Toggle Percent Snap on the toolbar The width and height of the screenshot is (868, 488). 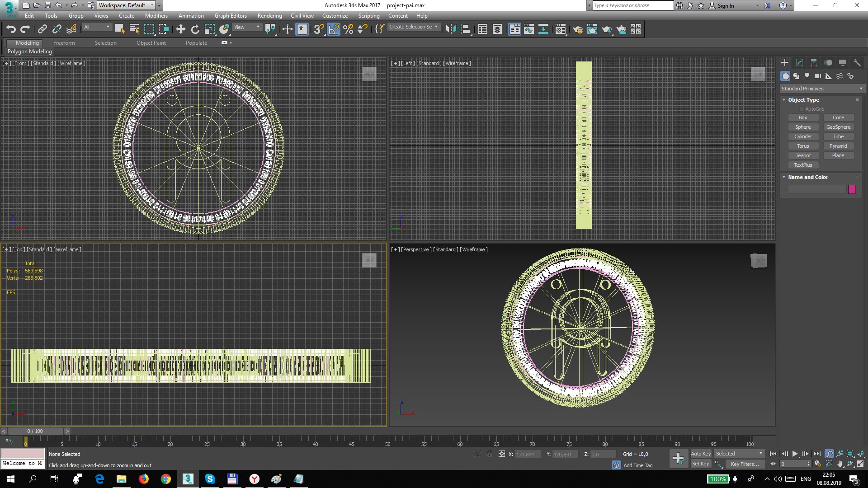tap(348, 29)
